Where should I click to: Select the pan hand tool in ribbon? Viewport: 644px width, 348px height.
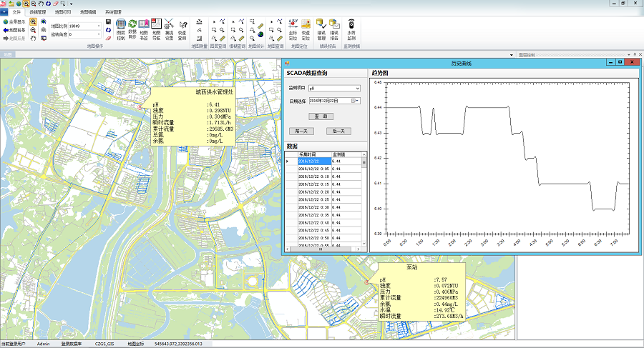34,39
